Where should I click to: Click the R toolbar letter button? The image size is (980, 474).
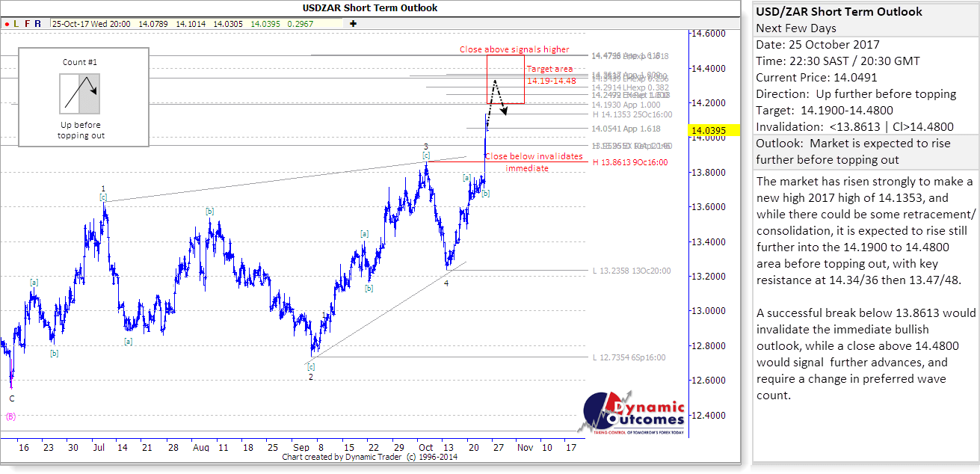pyautogui.click(x=38, y=24)
